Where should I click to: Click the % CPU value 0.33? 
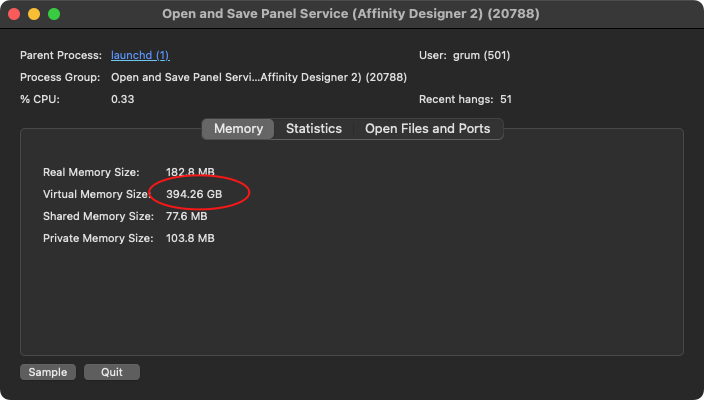click(123, 99)
